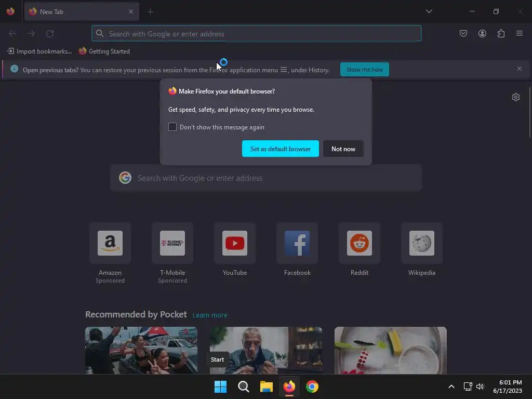The image size is (532, 399).
Task: Open the Windows Start button
Action: tap(220, 387)
